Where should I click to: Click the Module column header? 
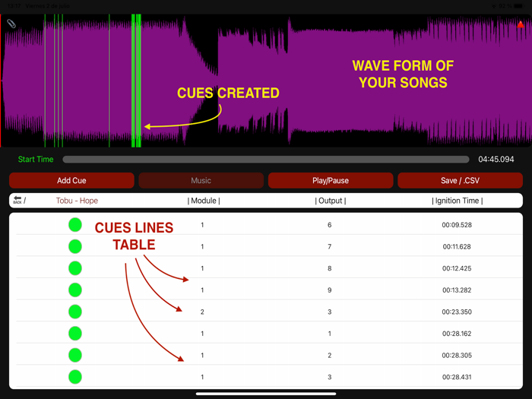[x=204, y=201]
